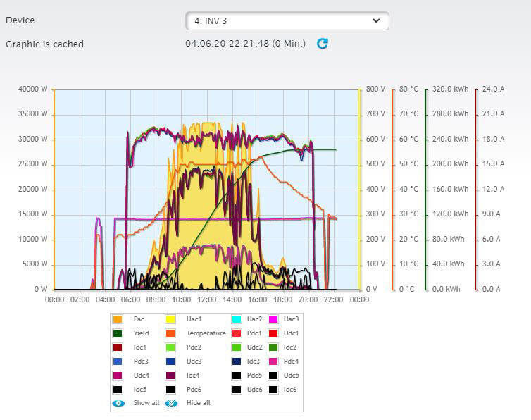Click the Uac3 legend label
Screen dimensions: 531x420
[x=292, y=319]
